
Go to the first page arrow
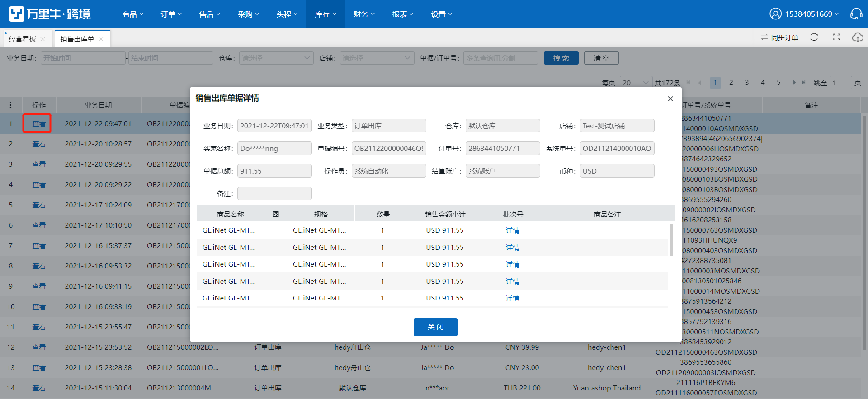(x=689, y=83)
